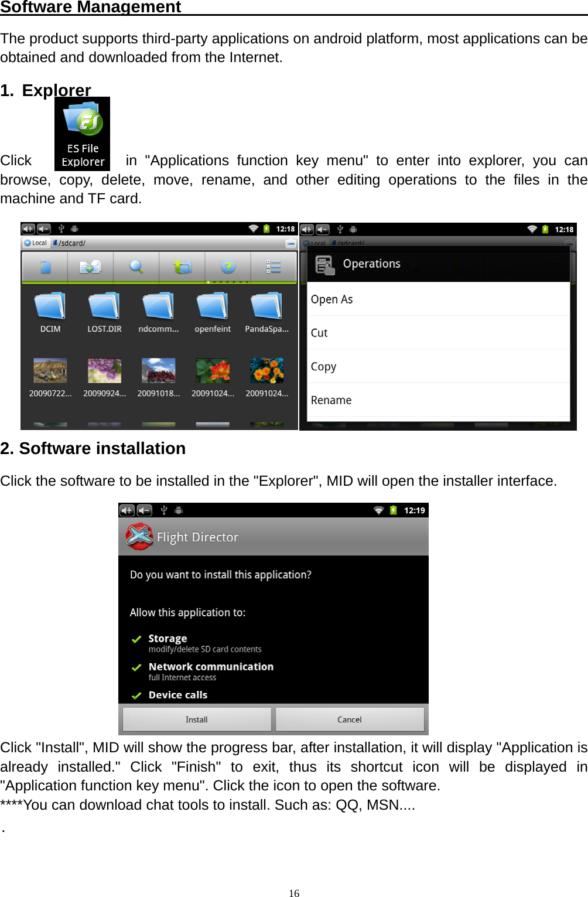This screenshot has width=588, height=897.
Task: Click the New Folder toolbar icon
Action: click(91, 267)
